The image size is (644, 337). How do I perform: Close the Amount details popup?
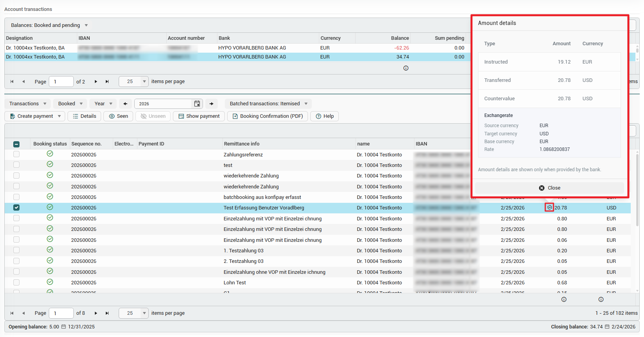point(549,188)
